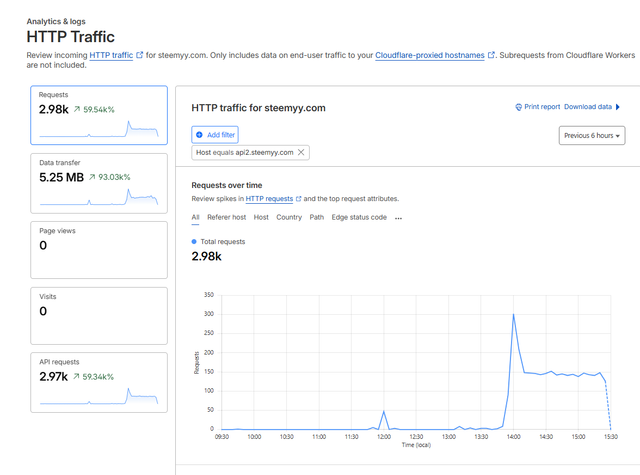
Task: Open external icon after Cloudflare-proxied hostnames
Action: [x=491, y=55]
